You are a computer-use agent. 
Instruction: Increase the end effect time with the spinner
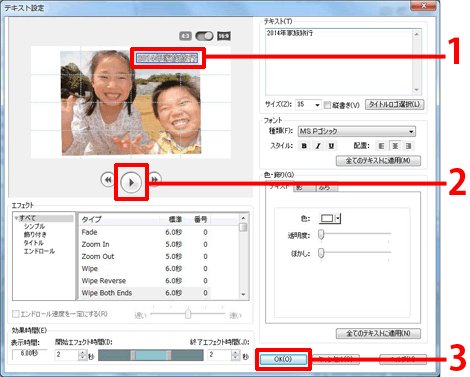coord(236,353)
